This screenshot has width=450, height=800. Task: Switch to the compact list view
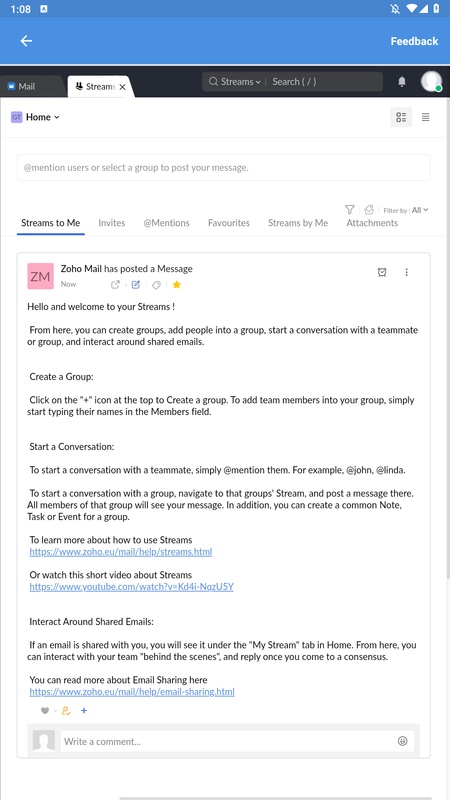(426, 117)
